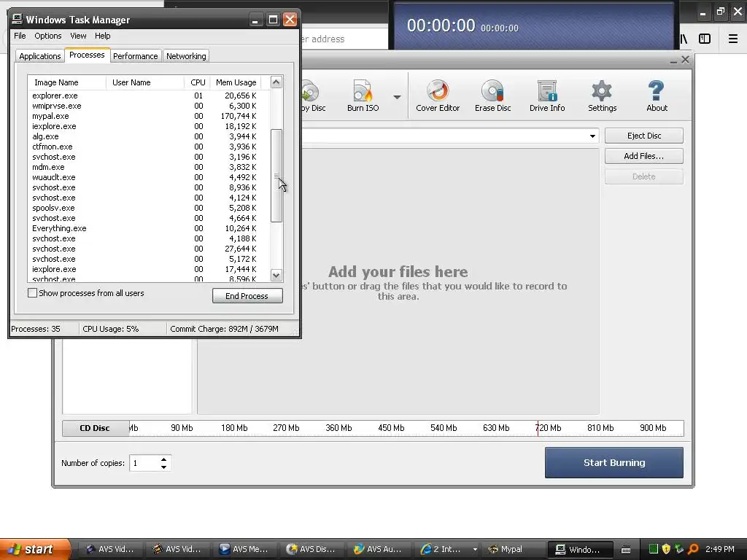Click the Burn ISO icon
The width and height of the screenshot is (747, 560).
[x=363, y=96]
